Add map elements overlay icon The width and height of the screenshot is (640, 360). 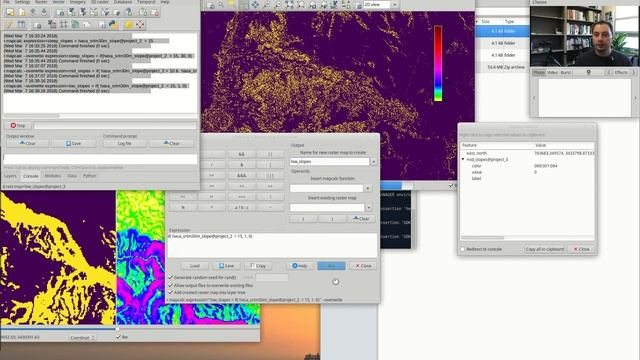pyautogui.click(x=346, y=5)
